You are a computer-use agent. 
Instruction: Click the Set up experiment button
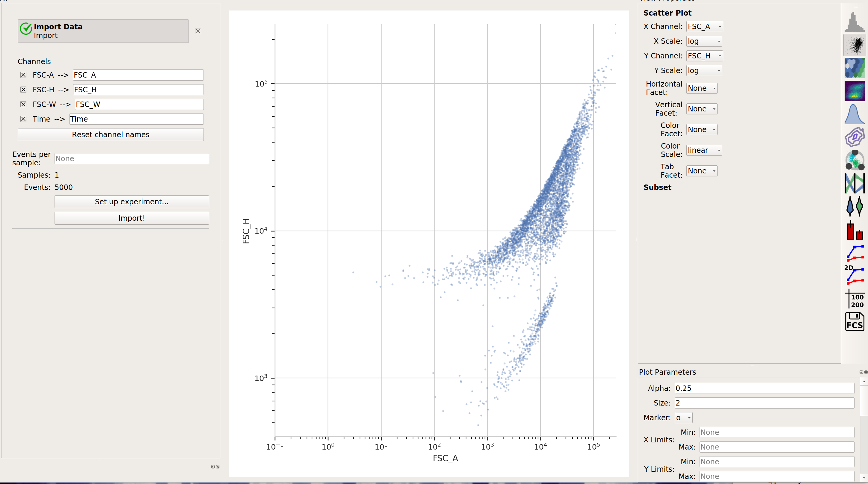(132, 202)
